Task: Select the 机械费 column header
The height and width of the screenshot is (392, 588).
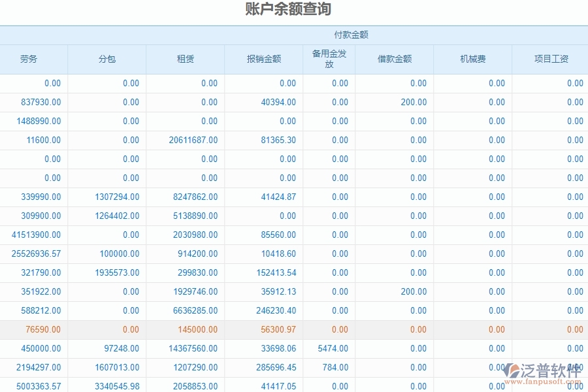Action: tap(472, 59)
